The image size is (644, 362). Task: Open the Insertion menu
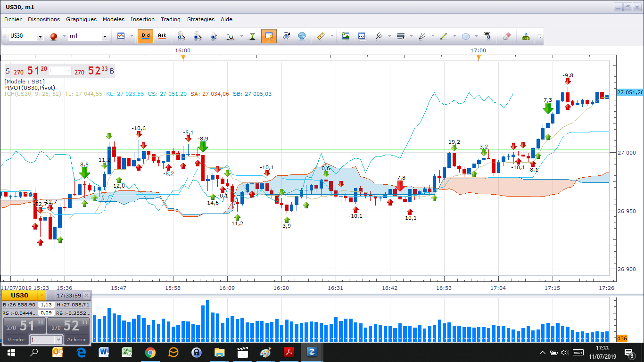(142, 19)
